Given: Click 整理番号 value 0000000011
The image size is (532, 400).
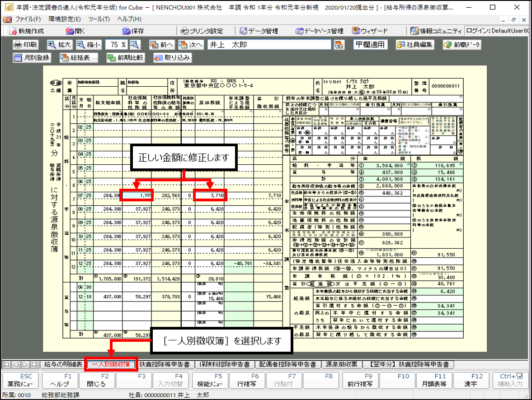Looking at the screenshot, I should [x=446, y=86].
